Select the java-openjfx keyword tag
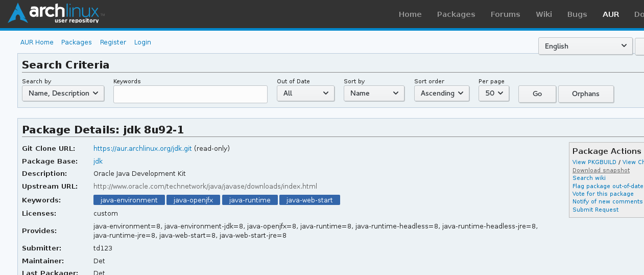This screenshot has width=644, height=275. click(194, 200)
